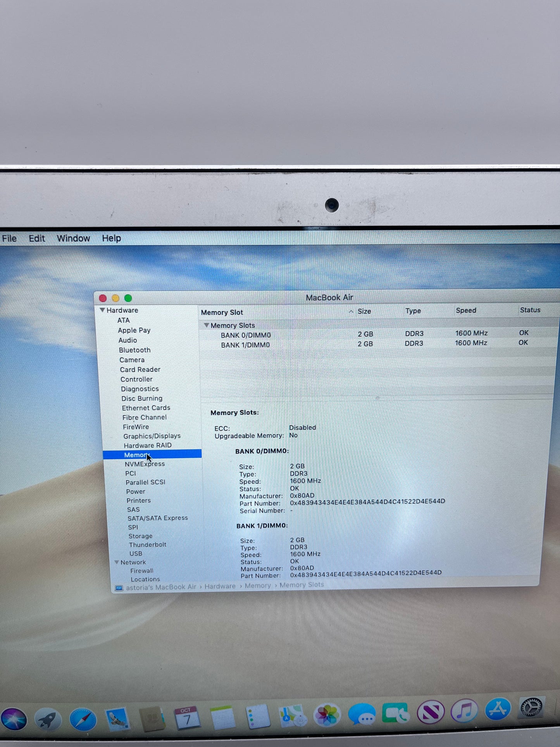Select Disc Burning in the sidebar

(142, 399)
